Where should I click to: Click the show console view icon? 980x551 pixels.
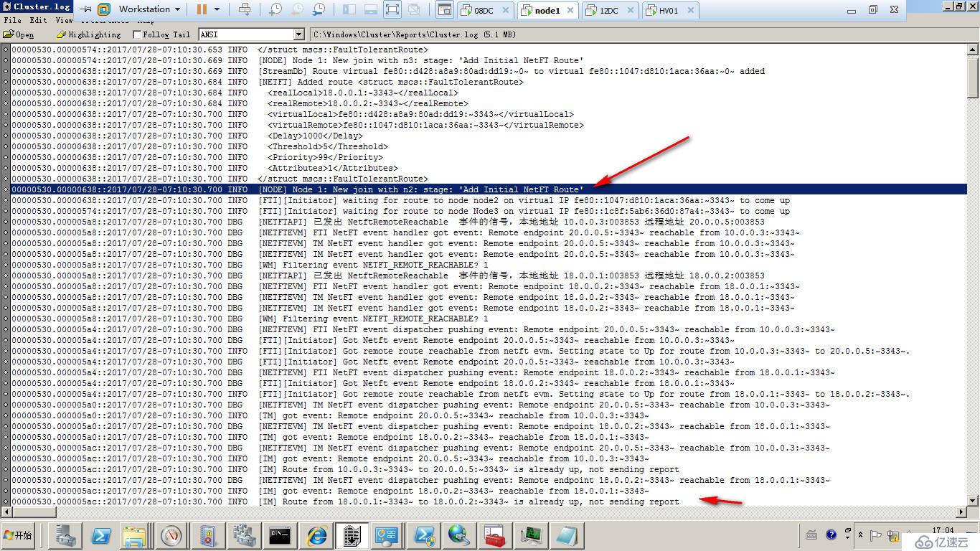(444, 10)
